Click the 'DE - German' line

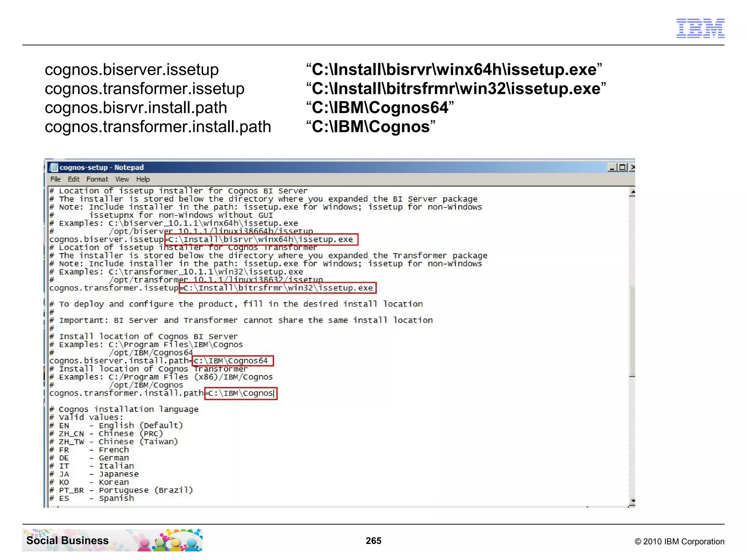pos(89,458)
